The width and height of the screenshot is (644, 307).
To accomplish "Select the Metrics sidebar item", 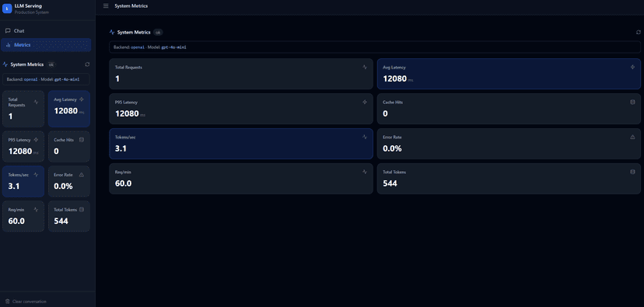I will (x=46, y=45).
